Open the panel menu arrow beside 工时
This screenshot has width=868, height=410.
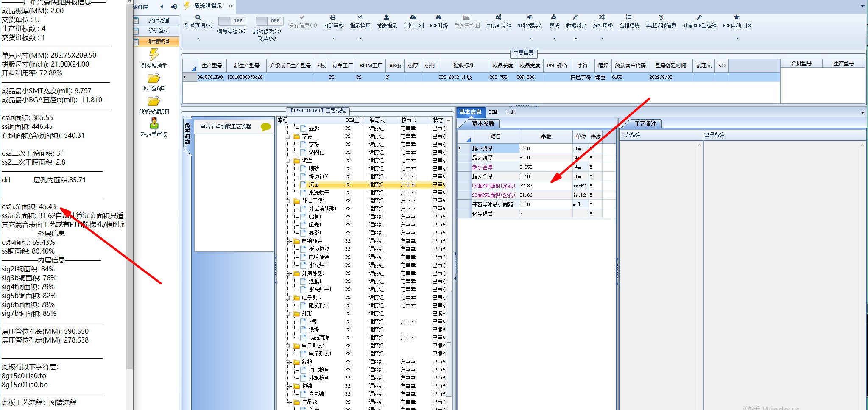point(862,113)
